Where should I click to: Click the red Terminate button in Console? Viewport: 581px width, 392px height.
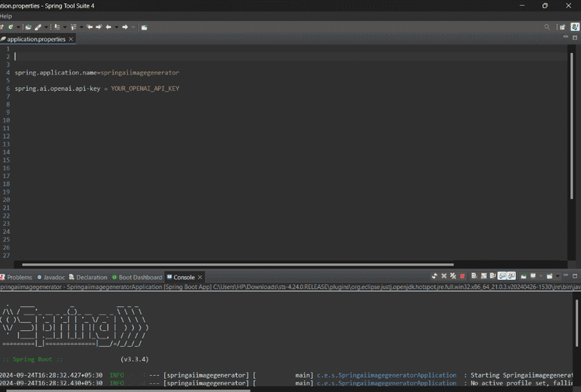(x=462, y=277)
